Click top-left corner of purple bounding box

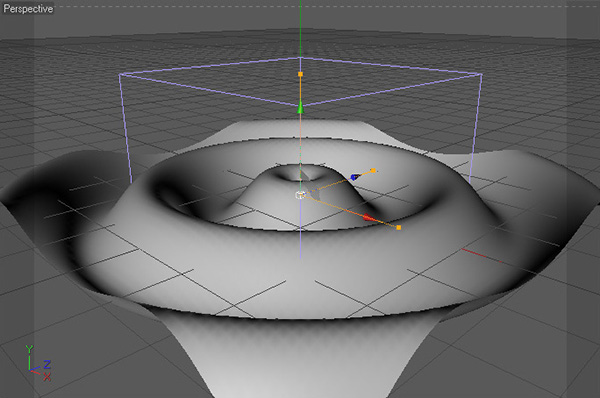click(x=120, y=75)
